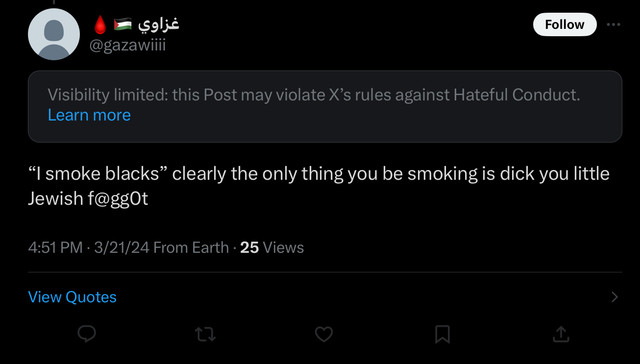The height and width of the screenshot is (364, 640).
Task: Open View Quotes
Action: [x=72, y=297]
